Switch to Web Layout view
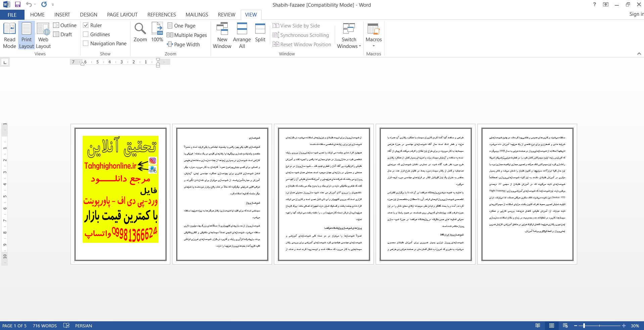Viewport: 644px width, 330px height. click(43, 36)
